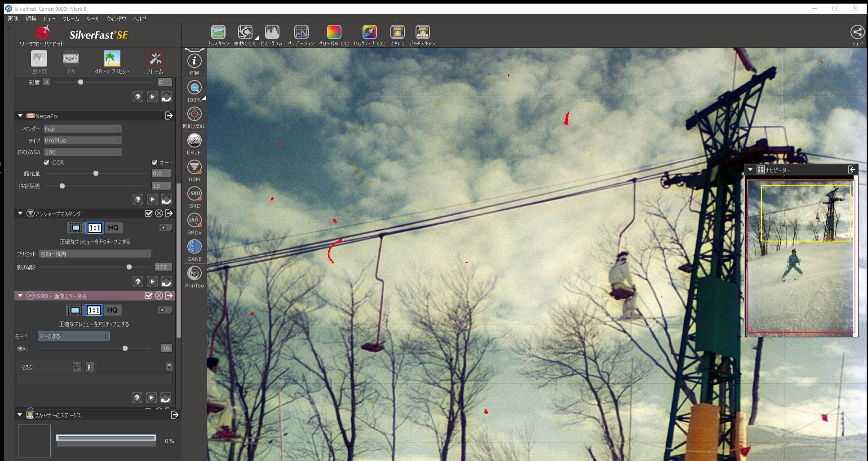Enable HQ preview in iSRD panel
This screenshot has width=868, height=461.
pyautogui.click(x=112, y=310)
